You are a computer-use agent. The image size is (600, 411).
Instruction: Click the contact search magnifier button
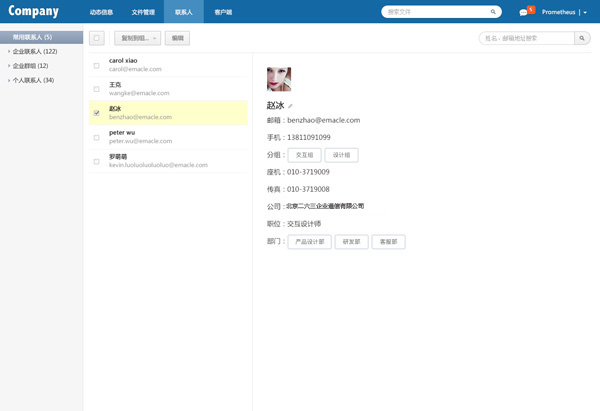(x=582, y=38)
